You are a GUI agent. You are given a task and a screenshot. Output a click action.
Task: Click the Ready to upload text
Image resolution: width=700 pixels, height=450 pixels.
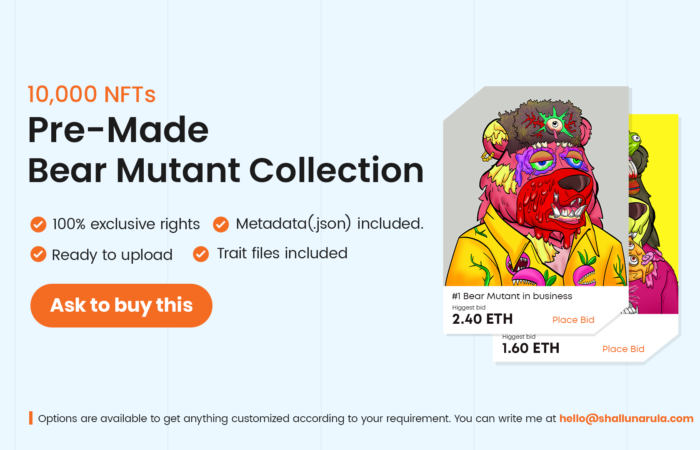(x=112, y=255)
